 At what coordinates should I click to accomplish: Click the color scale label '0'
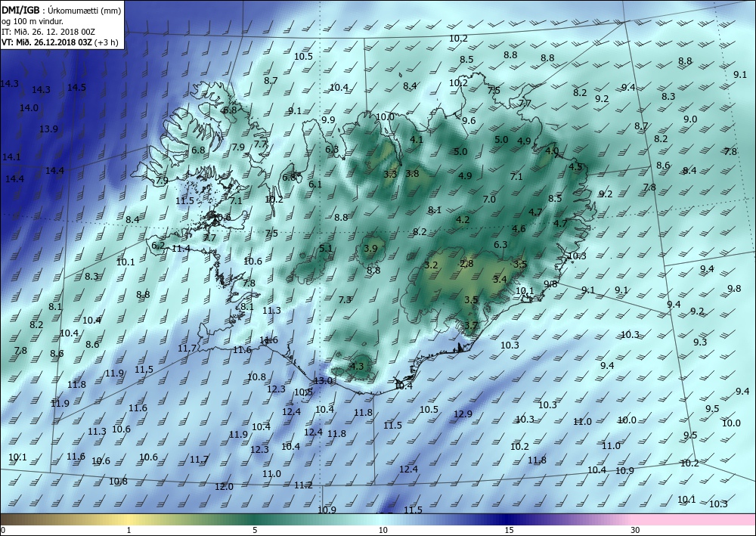pos(3,530)
